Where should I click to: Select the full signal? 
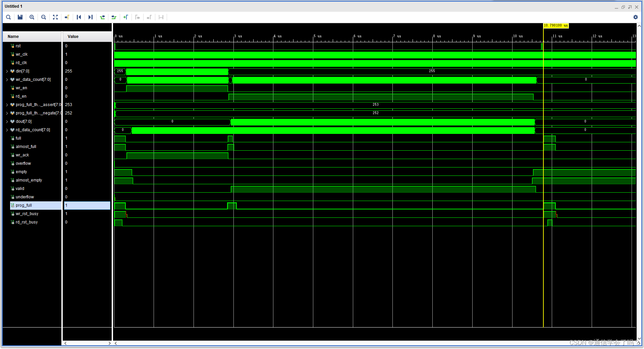pyautogui.click(x=18, y=138)
